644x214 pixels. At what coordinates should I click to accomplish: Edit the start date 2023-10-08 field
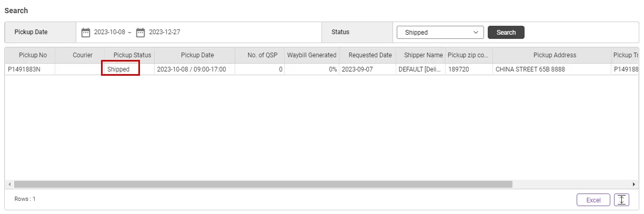pyautogui.click(x=109, y=33)
